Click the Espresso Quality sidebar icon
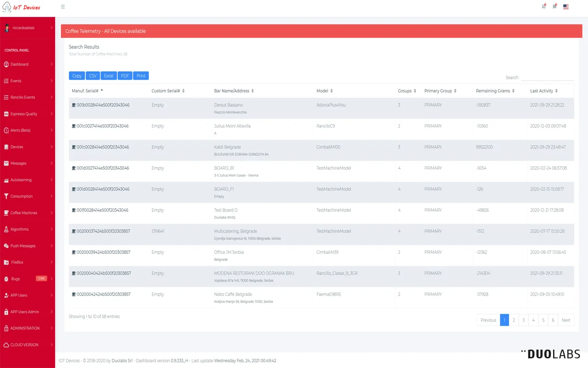The height and width of the screenshot is (368, 588). [6, 114]
